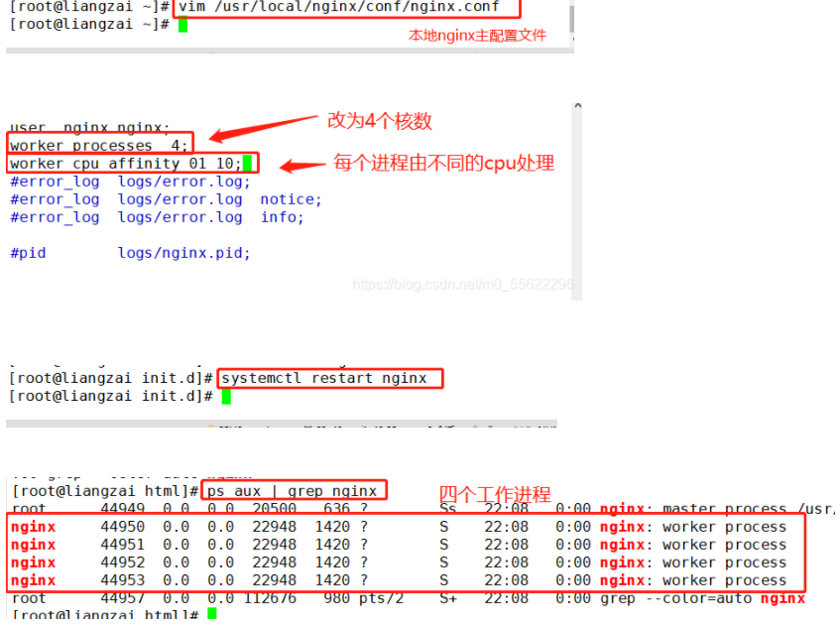Click the 'ps aux | grep nginx' command
Image resolution: width=840 pixels, height=625 pixels.
[x=292, y=491]
